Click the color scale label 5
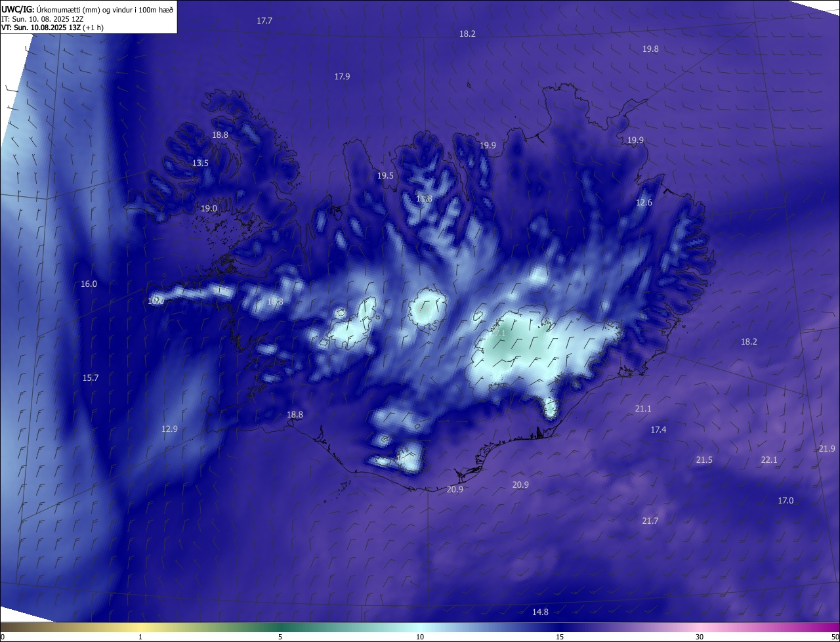Viewport: 840px width, 642px height. (280, 637)
